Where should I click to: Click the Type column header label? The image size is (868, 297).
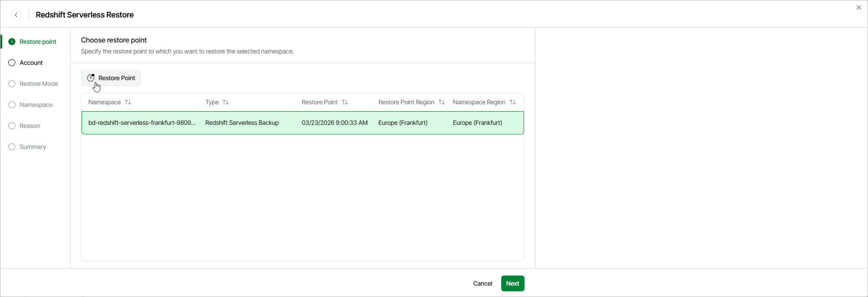point(212,102)
